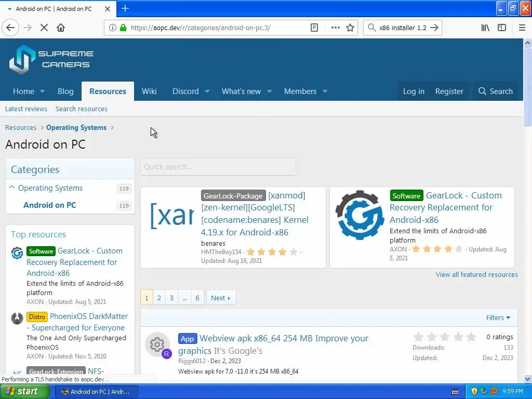Click the GearLock gear logo thumbnail

point(360,215)
